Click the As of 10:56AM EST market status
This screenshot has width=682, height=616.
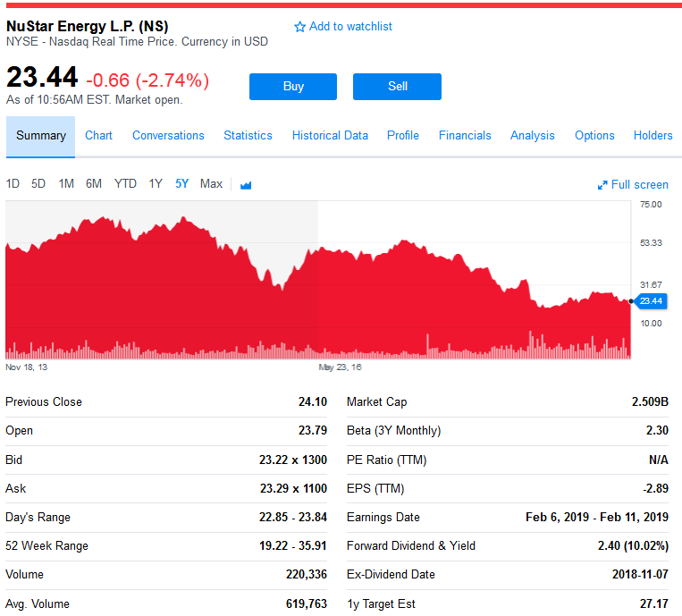pos(95,100)
